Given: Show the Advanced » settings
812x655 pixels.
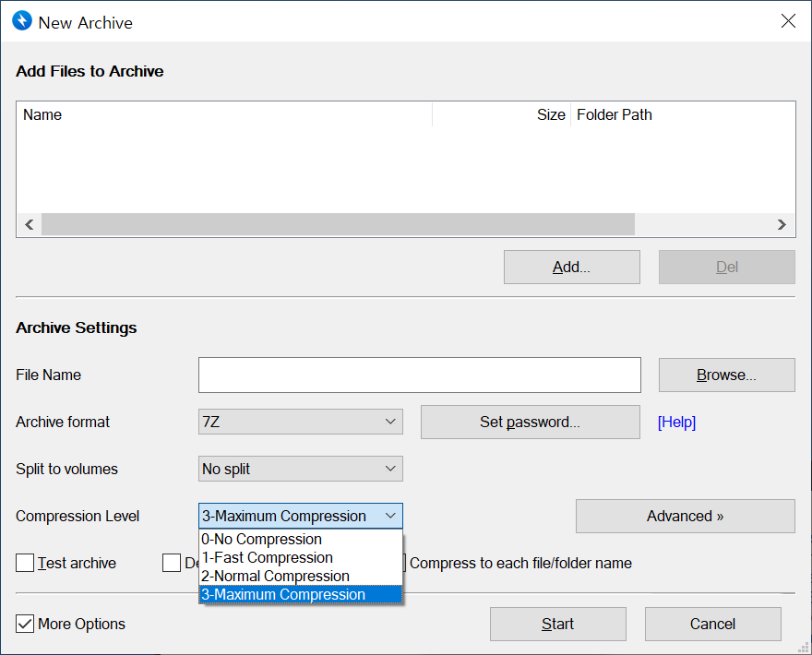Looking at the screenshot, I should (685, 516).
